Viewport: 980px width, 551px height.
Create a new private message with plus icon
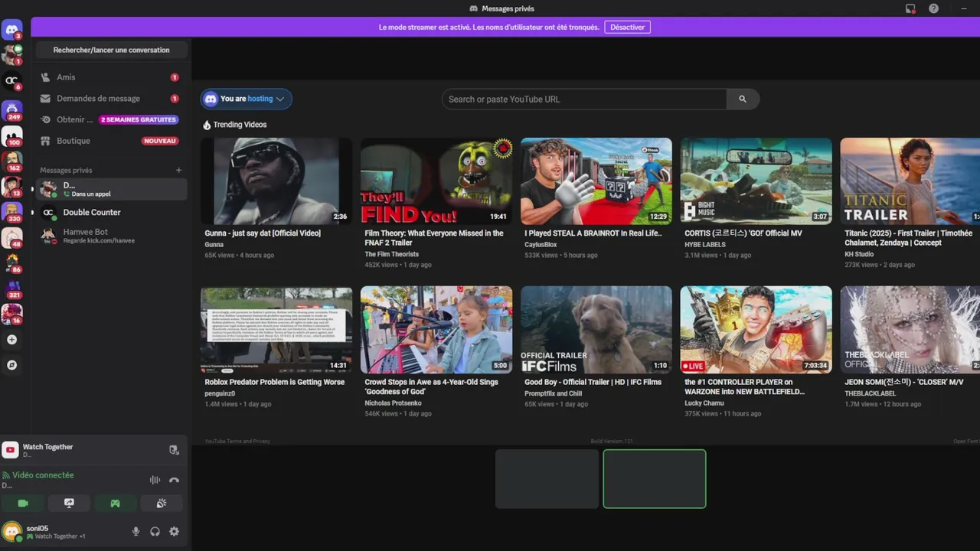click(178, 170)
